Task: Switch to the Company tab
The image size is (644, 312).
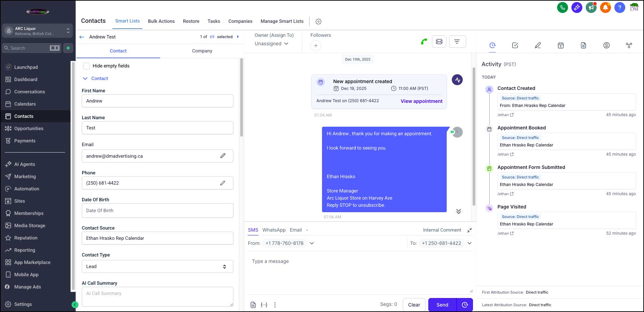Action: [x=202, y=51]
